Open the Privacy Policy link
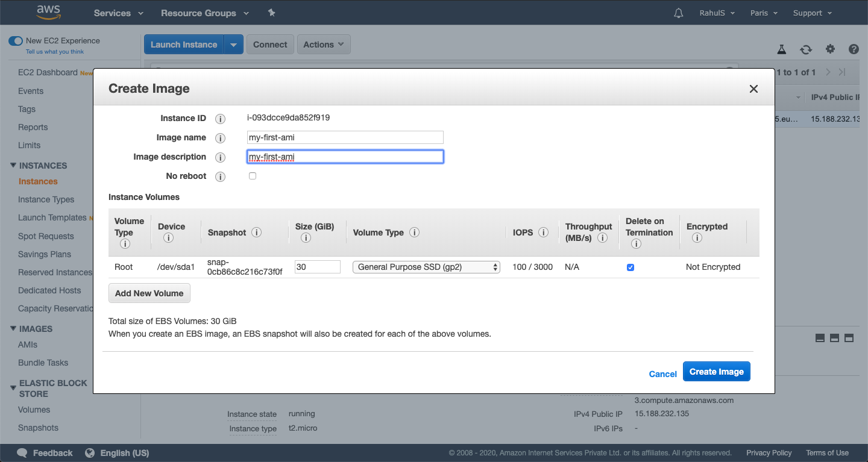 pyautogui.click(x=769, y=452)
